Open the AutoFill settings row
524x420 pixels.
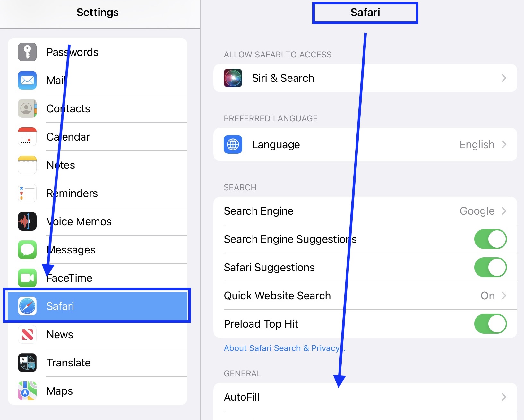365,397
